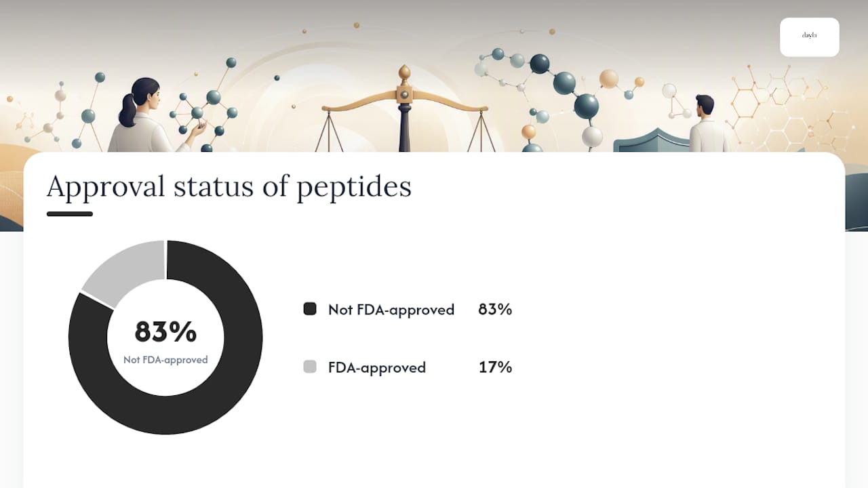The height and width of the screenshot is (488, 868).
Task: Click the shield shape beside the man
Action: 651,141
